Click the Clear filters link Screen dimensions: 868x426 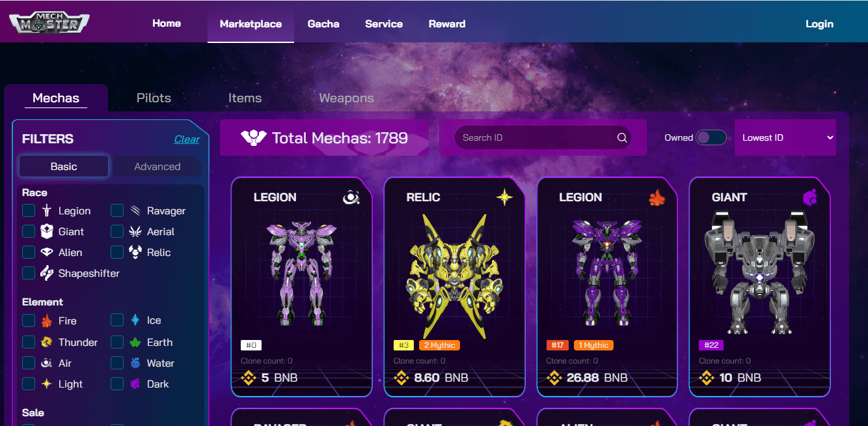[x=187, y=139]
